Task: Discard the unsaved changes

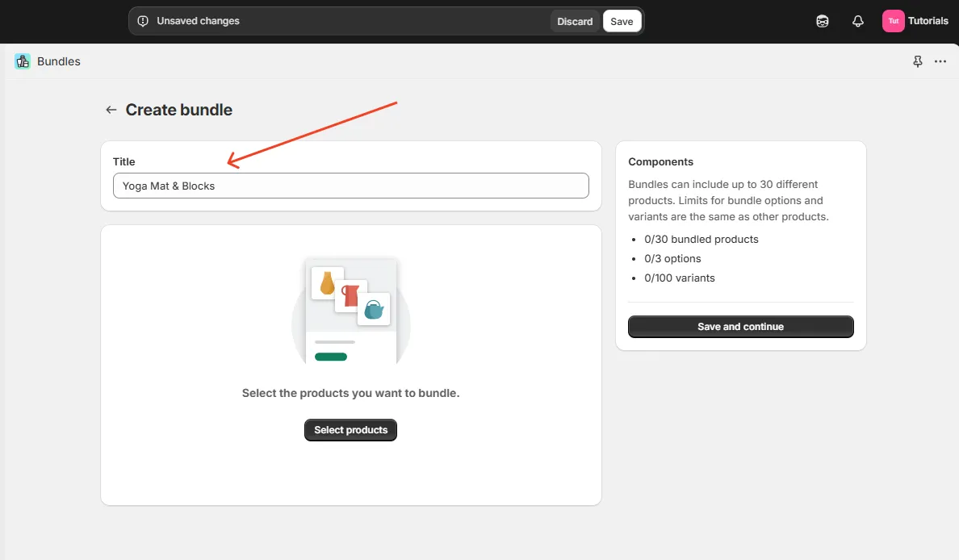Action: click(x=575, y=21)
